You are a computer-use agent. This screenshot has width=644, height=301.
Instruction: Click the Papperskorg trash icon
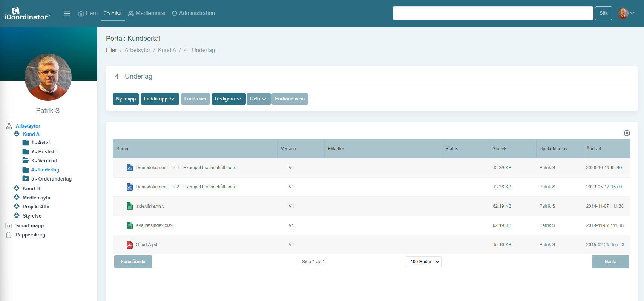tap(9, 235)
